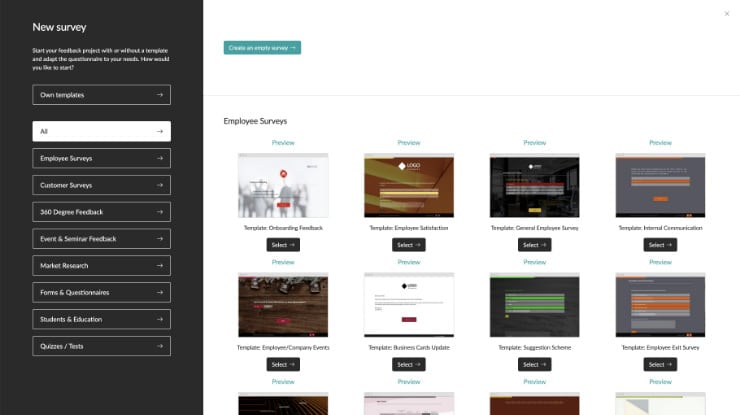Preview the General Employee Survey template
Screen dimensions: 740x415
click(535, 143)
